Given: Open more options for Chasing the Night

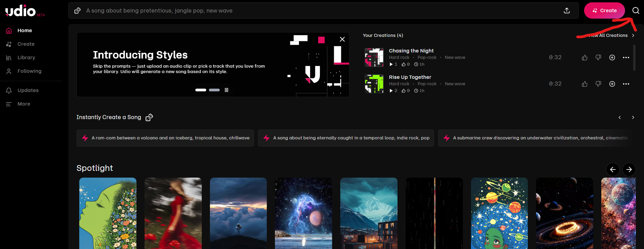Looking at the screenshot, I should click(x=626, y=58).
